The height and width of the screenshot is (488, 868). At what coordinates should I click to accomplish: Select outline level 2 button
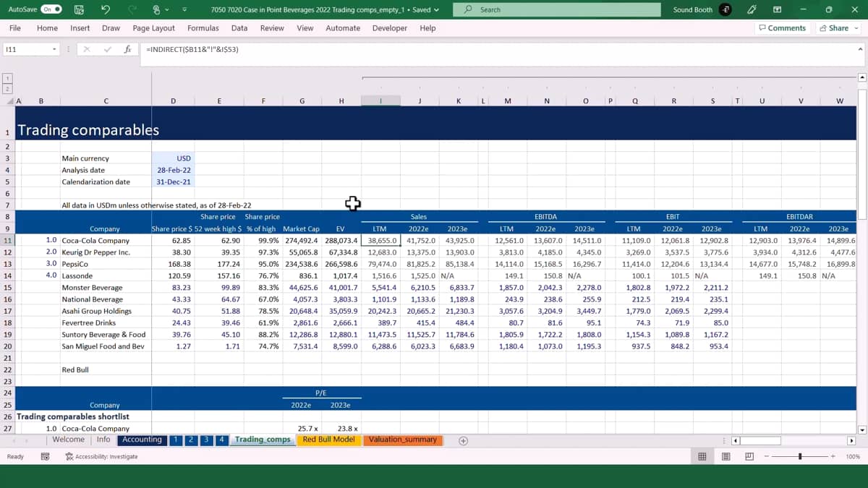[x=7, y=89]
